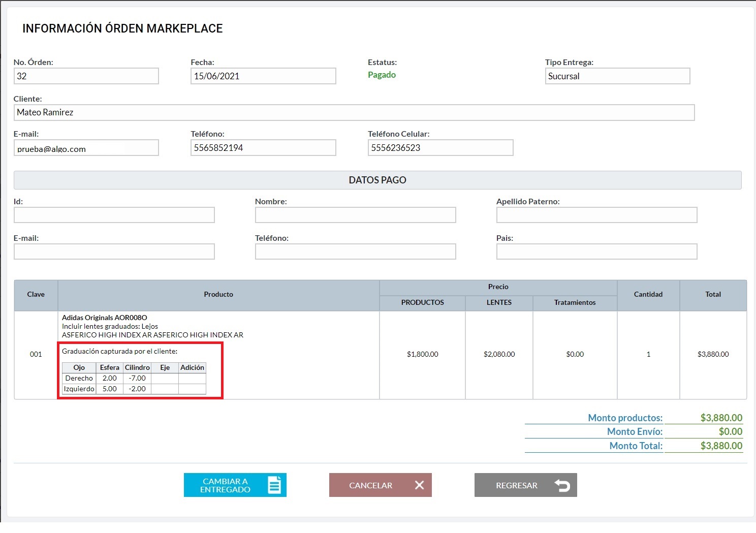Click the Pagado status text
This screenshot has height=533, width=756.
click(382, 75)
